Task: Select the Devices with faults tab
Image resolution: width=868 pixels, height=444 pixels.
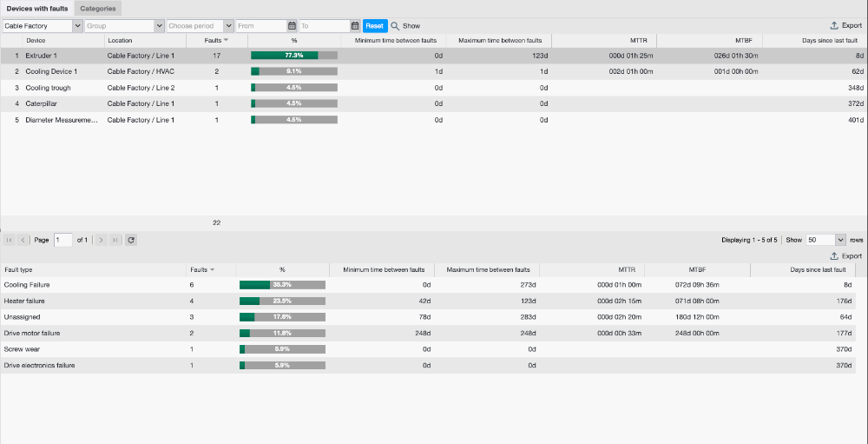Action: (36, 9)
